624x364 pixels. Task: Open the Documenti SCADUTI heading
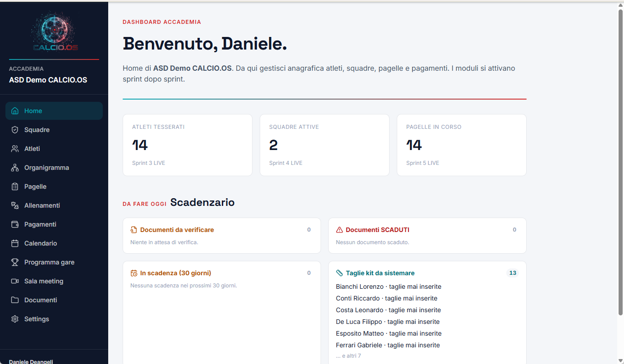[377, 230]
